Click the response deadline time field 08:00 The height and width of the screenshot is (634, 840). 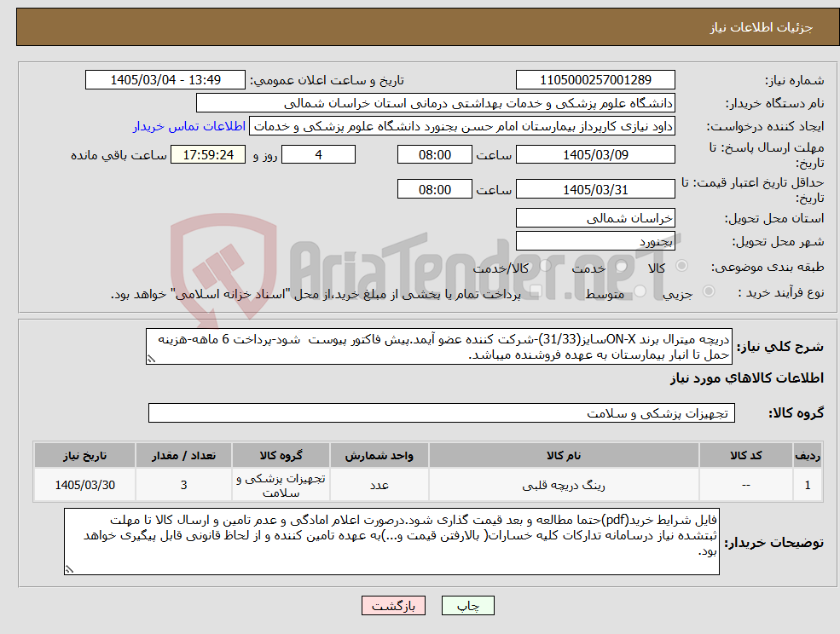(x=434, y=155)
